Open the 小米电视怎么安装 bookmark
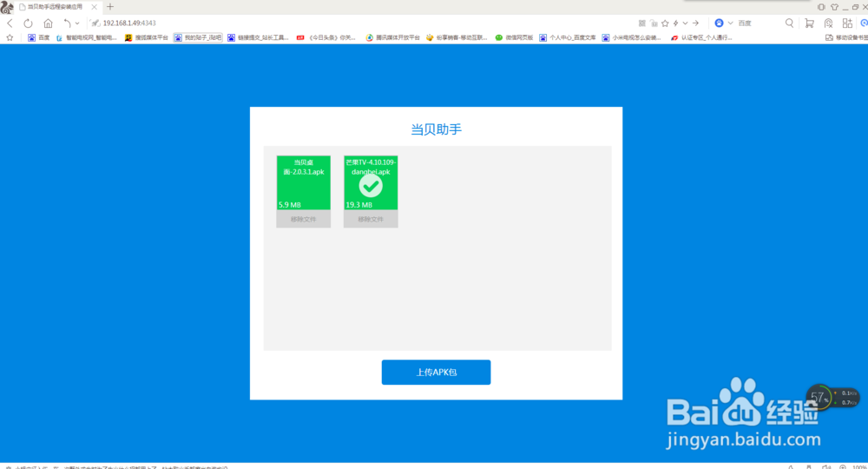The image size is (868, 469). coord(632,37)
